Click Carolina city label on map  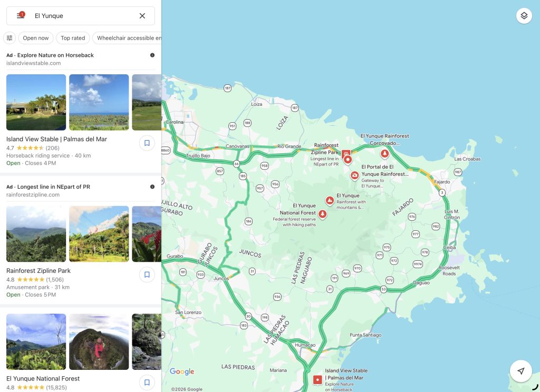tap(175, 122)
